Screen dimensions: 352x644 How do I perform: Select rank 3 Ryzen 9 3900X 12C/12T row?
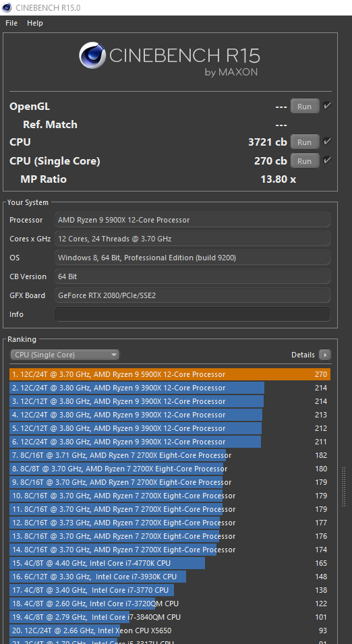pos(170,401)
